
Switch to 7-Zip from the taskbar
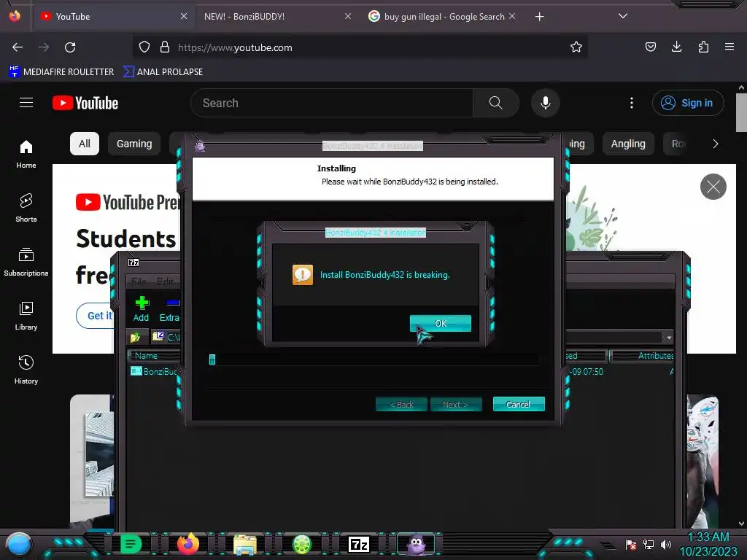pyautogui.click(x=359, y=544)
